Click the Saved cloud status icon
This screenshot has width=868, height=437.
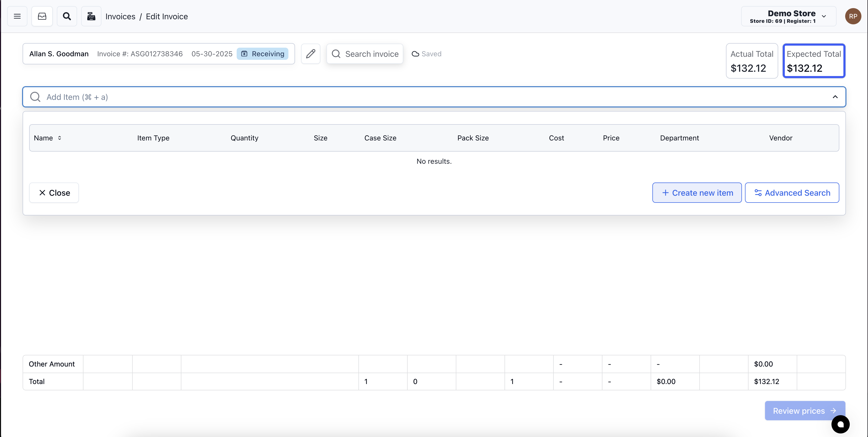point(415,54)
